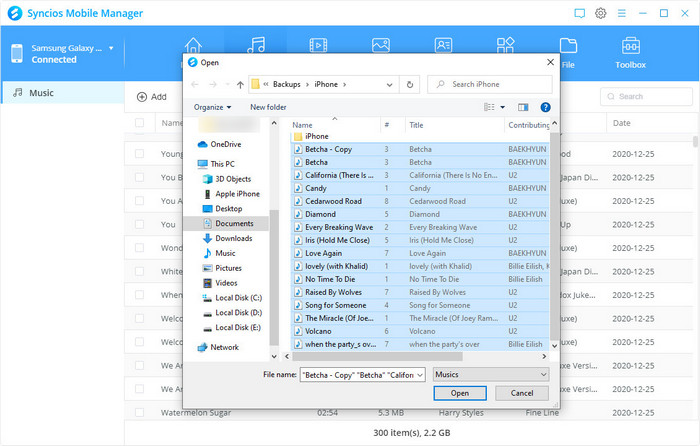The width and height of the screenshot is (700, 446).
Task: Switch to the File tab in Syncios
Action: 568,53
